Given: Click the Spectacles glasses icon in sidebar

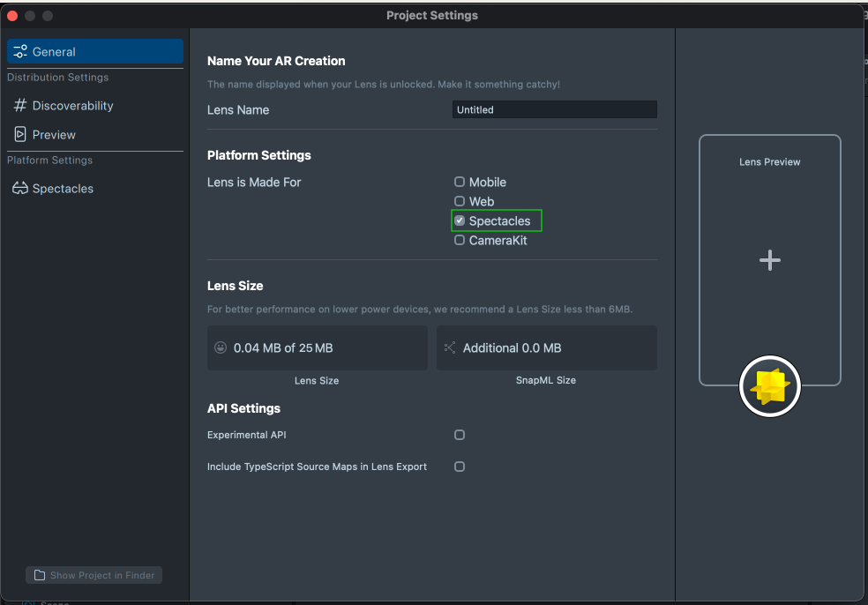Looking at the screenshot, I should click(20, 189).
